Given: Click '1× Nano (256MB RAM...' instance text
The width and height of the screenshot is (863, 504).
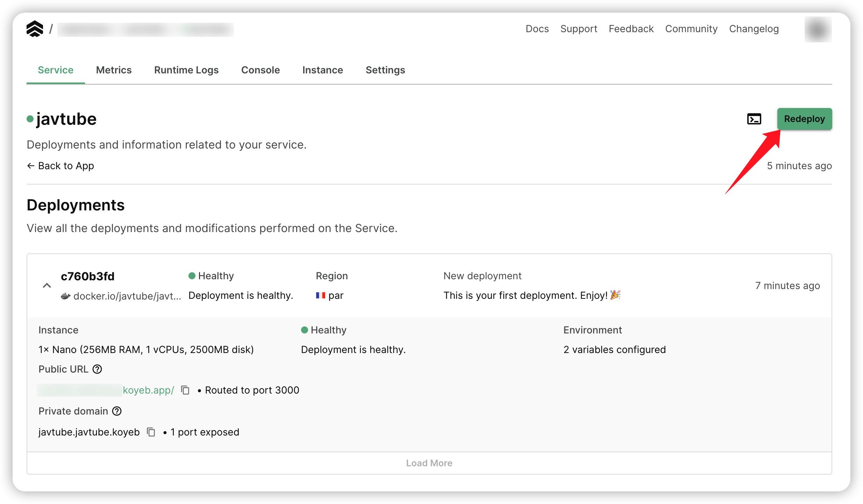Looking at the screenshot, I should click(146, 350).
